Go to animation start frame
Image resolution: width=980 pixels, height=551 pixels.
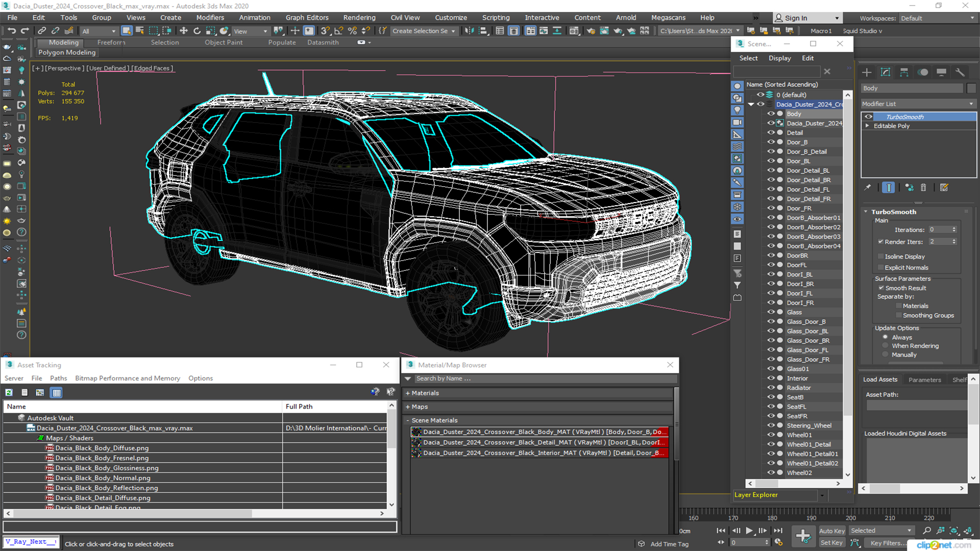tap(721, 531)
